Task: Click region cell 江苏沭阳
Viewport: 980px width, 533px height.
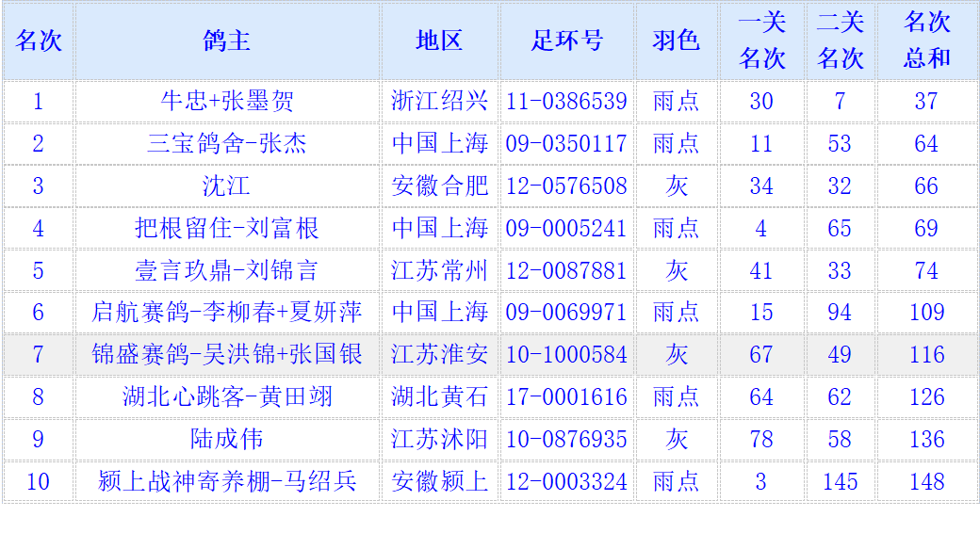Action: point(439,440)
